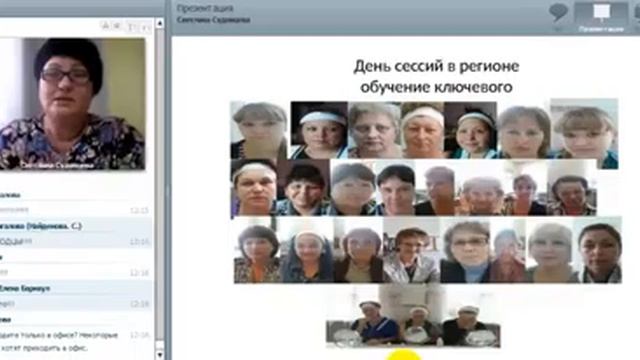Click presenter name under the Презентация title

(213, 20)
